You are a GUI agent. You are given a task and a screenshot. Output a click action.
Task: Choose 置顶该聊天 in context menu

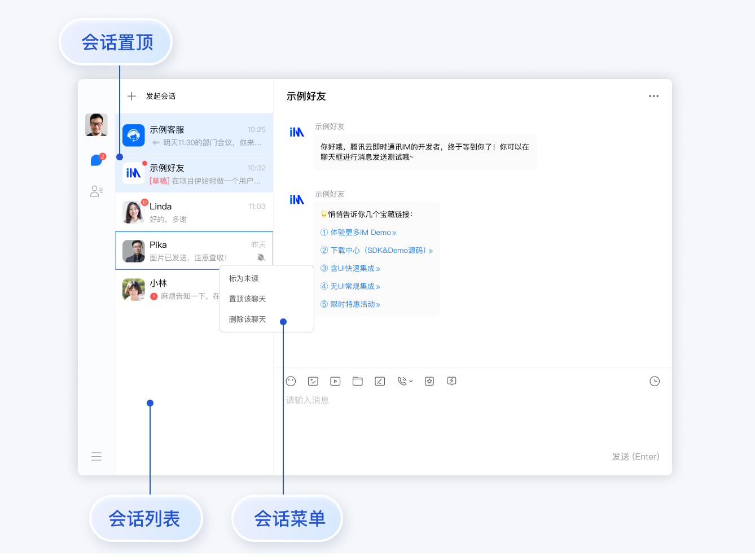(x=247, y=299)
